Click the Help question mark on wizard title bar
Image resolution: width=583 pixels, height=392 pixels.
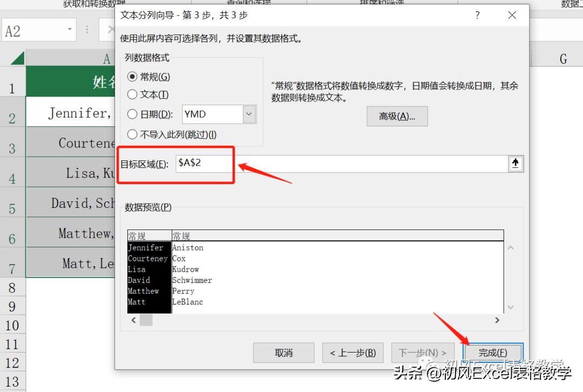477,16
